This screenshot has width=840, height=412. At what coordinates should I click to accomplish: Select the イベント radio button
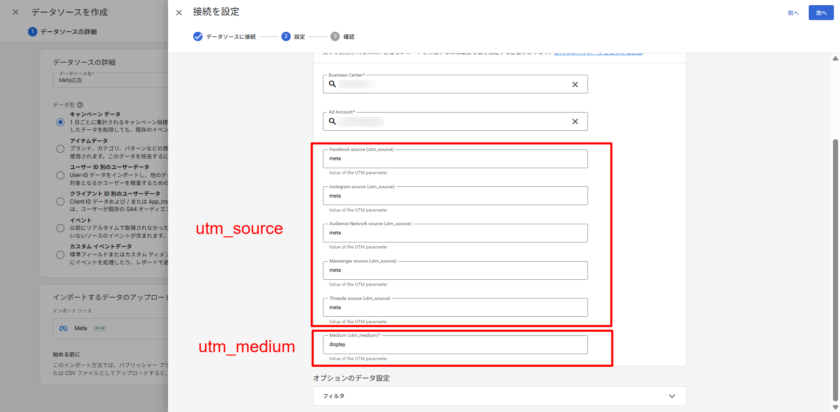tap(60, 226)
